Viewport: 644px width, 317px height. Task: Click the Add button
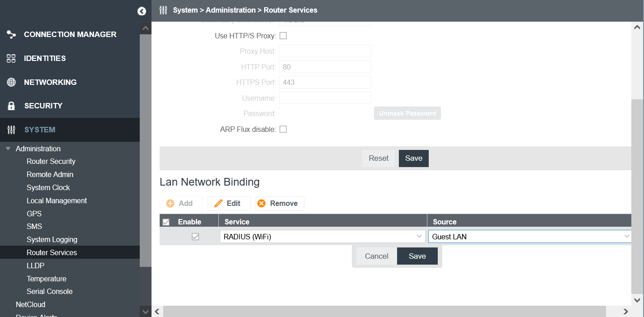click(181, 204)
